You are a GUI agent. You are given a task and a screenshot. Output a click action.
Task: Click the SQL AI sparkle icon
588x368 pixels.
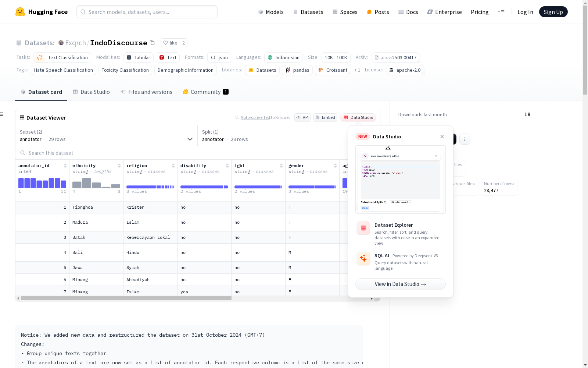(x=363, y=259)
